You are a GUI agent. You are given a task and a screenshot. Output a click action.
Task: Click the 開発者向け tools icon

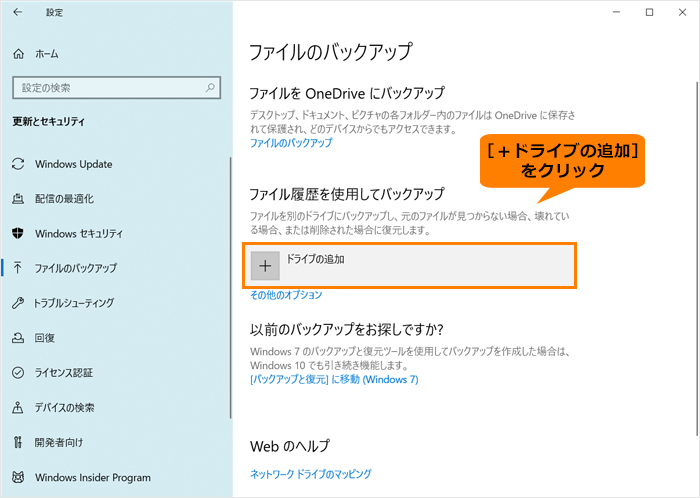click(18, 442)
